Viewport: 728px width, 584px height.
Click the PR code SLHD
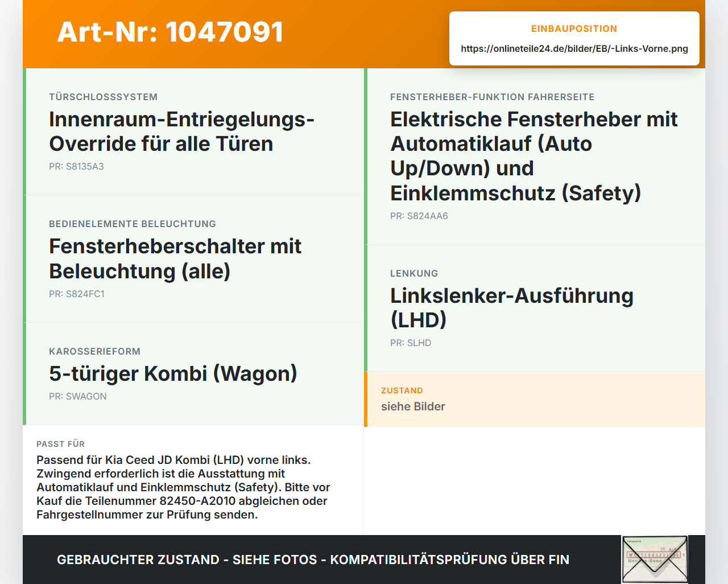(x=411, y=343)
